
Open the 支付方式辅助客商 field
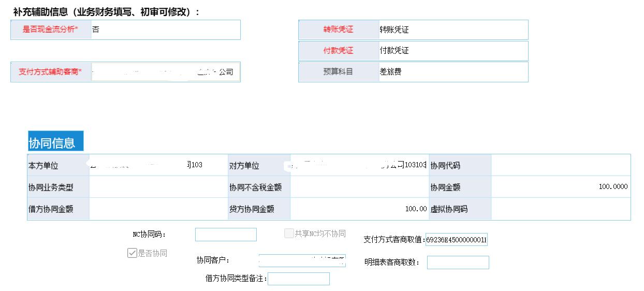(165, 72)
